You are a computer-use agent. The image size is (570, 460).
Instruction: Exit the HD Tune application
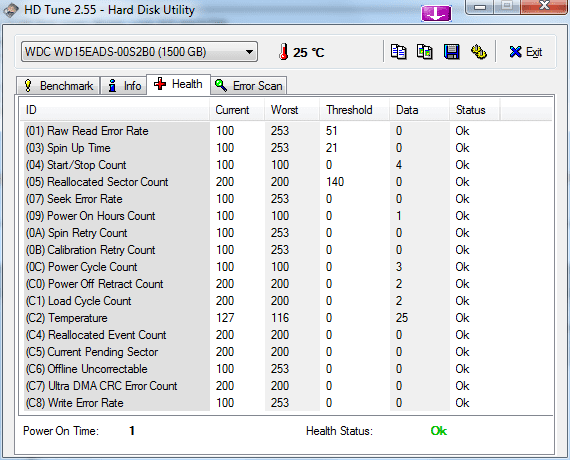click(526, 52)
